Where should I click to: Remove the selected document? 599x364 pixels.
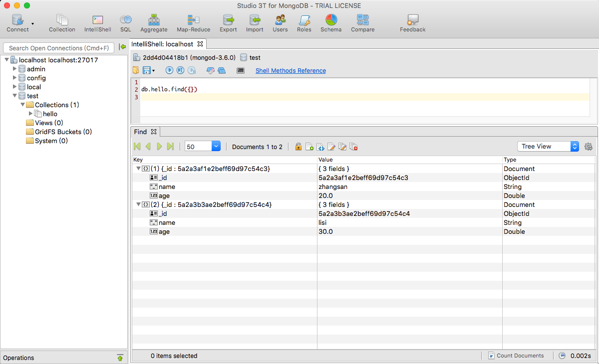coord(353,146)
